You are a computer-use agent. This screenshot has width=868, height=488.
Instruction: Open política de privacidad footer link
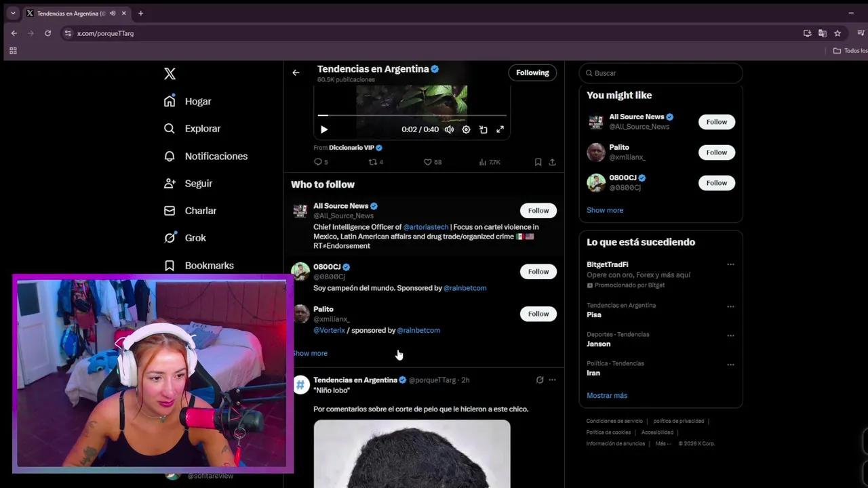(x=679, y=421)
